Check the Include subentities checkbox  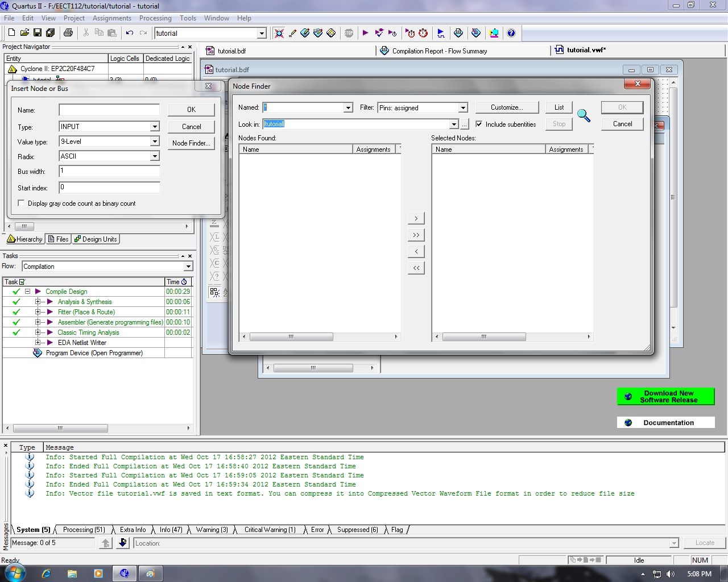tap(479, 124)
